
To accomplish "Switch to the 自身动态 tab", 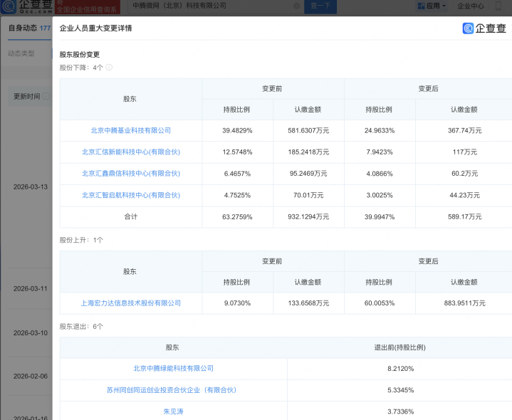I will [x=24, y=28].
